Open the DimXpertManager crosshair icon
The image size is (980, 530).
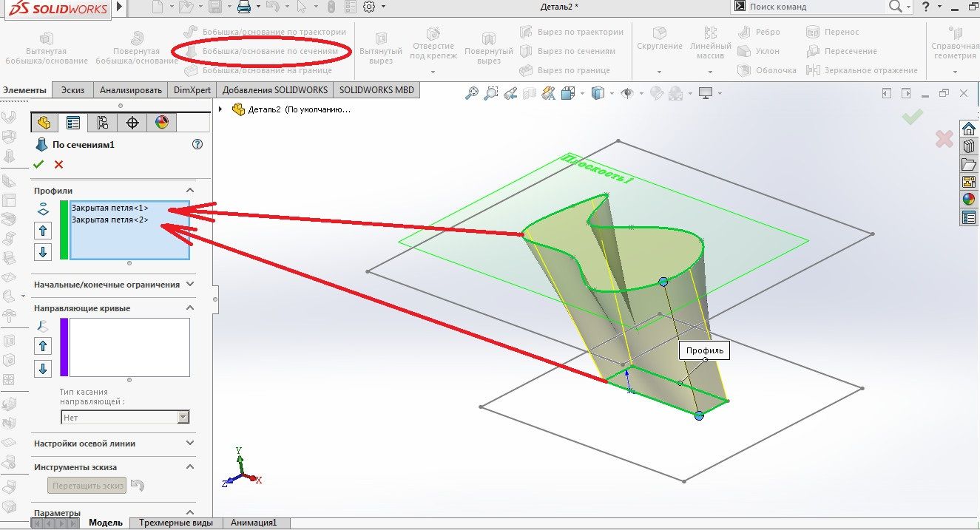132,123
